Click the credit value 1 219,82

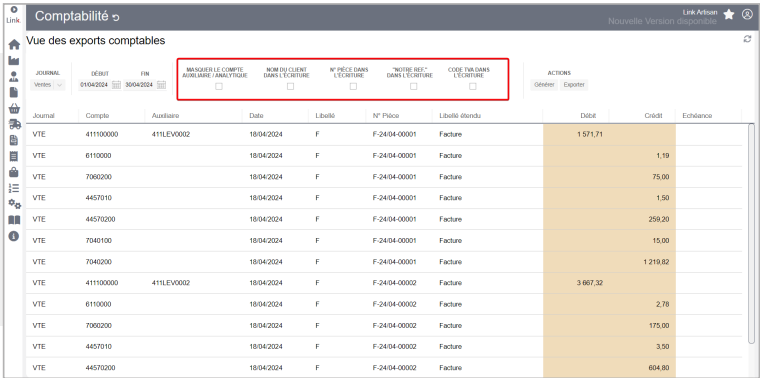pyautogui.click(x=657, y=262)
